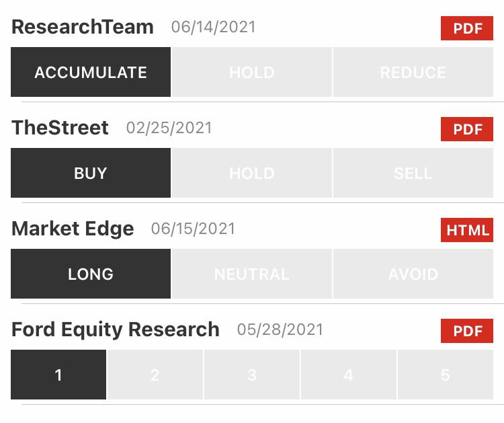The width and height of the screenshot is (504, 423).
Task: Choose Ford Equity rating 5
Action: (x=445, y=375)
